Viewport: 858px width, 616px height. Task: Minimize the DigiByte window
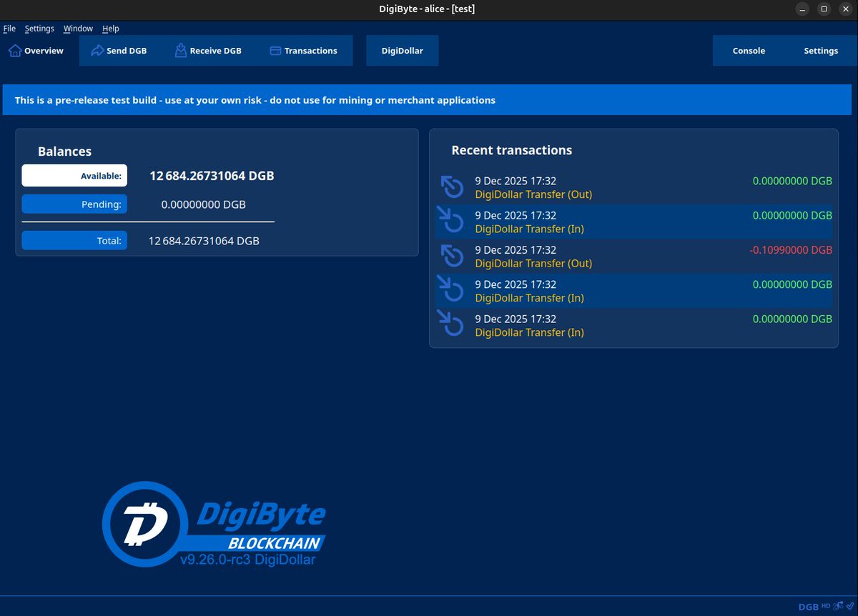click(803, 9)
